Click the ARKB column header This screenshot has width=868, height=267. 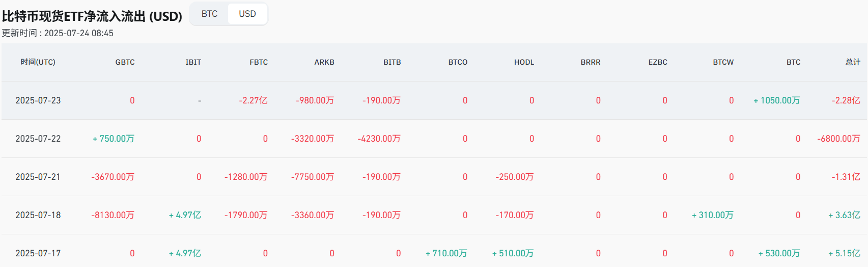324,62
